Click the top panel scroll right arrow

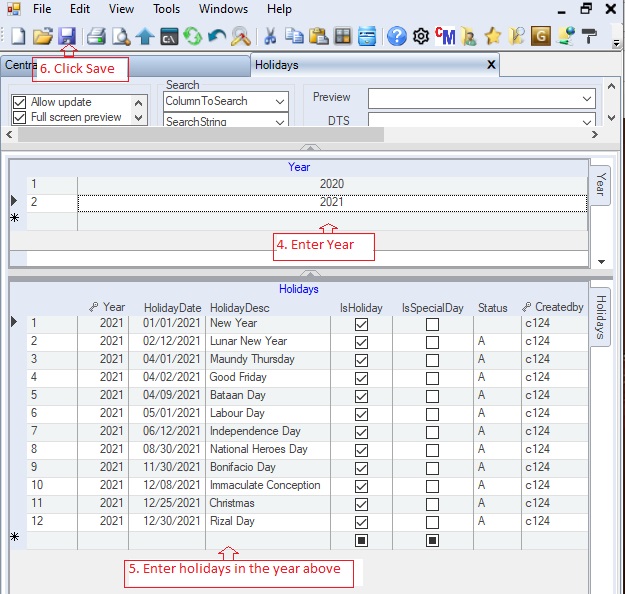point(595,135)
